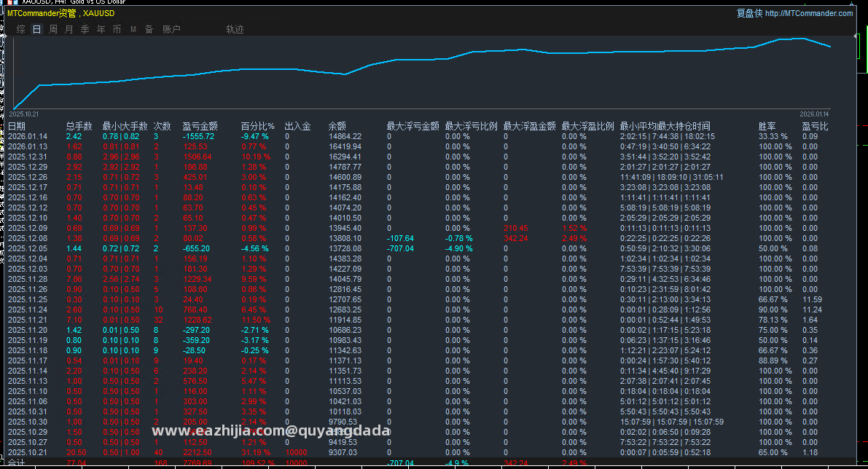This screenshot has width=868, height=469.
Task: Click the 胜率 column header
Action: click(767, 126)
